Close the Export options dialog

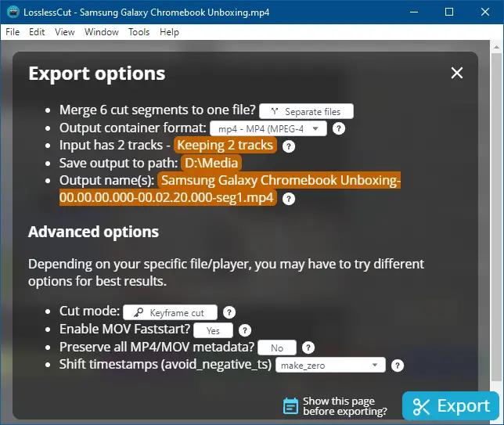pos(457,73)
